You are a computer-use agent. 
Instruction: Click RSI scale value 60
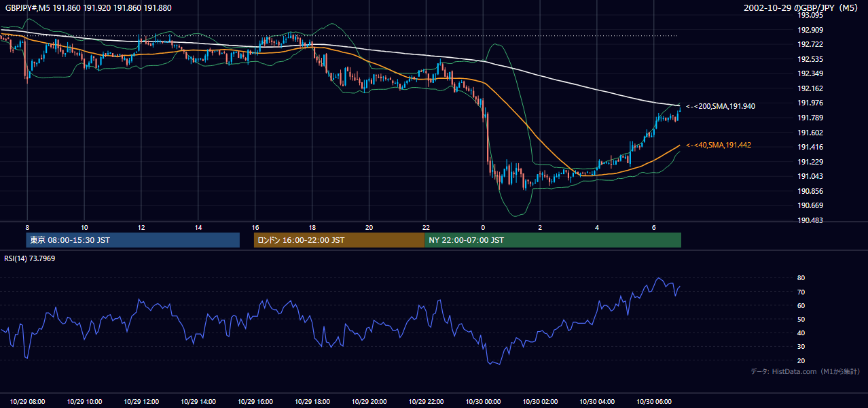pos(801,305)
